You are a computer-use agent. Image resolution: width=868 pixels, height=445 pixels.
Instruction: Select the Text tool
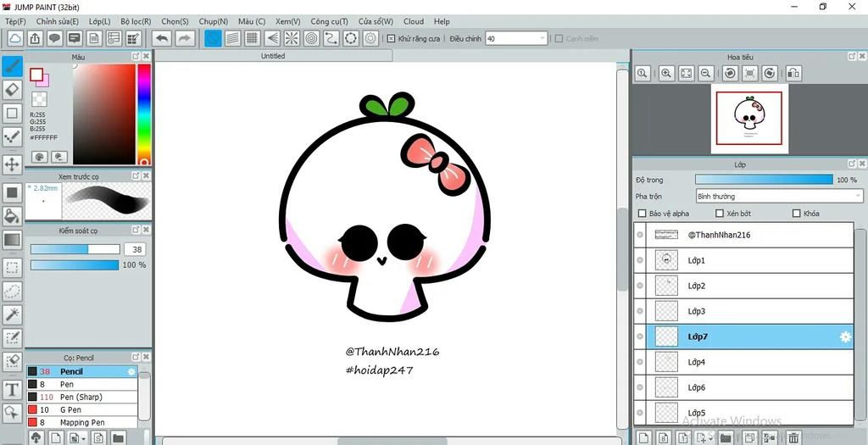click(x=12, y=390)
